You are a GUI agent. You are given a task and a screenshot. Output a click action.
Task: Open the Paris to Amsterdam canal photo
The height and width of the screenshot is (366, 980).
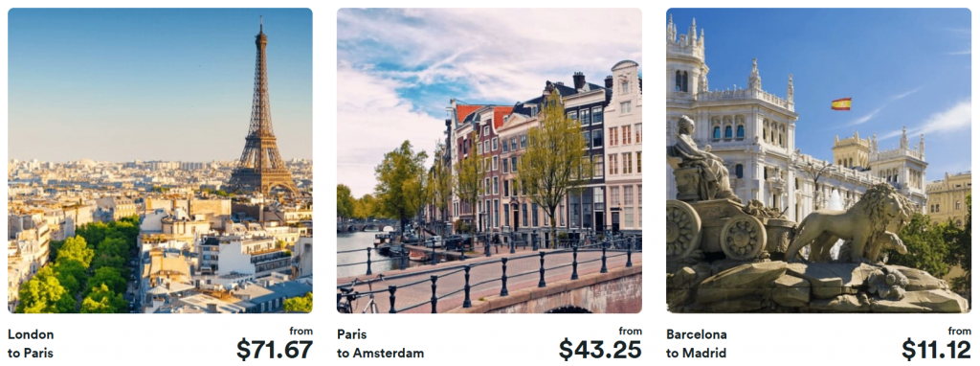(489, 160)
